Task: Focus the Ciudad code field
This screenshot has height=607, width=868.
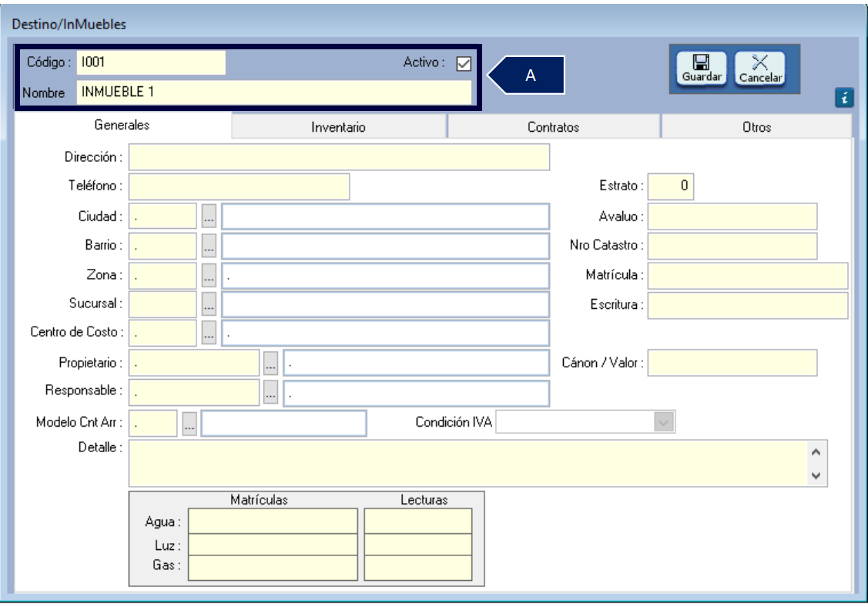Action: pos(163,216)
